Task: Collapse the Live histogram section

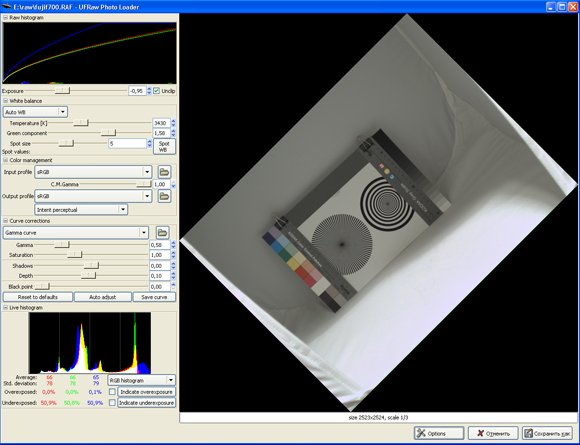Action: 6,307
